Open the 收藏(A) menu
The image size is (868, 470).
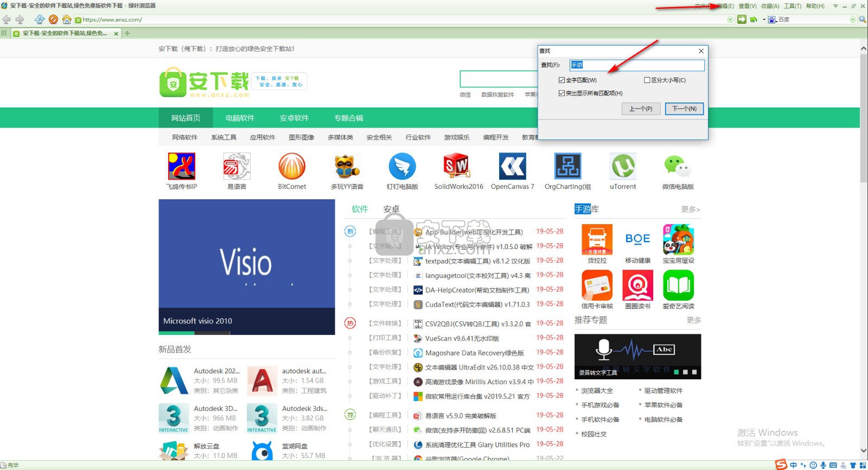pos(770,6)
